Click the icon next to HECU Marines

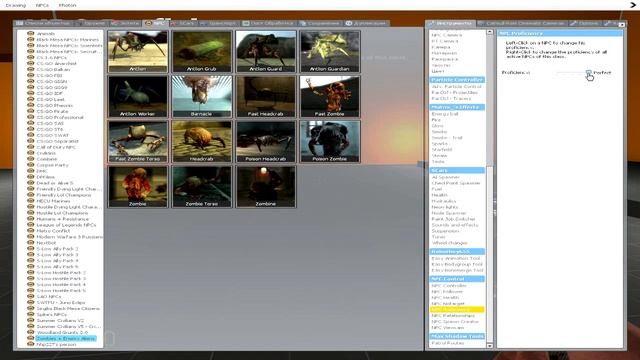[31, 201]
